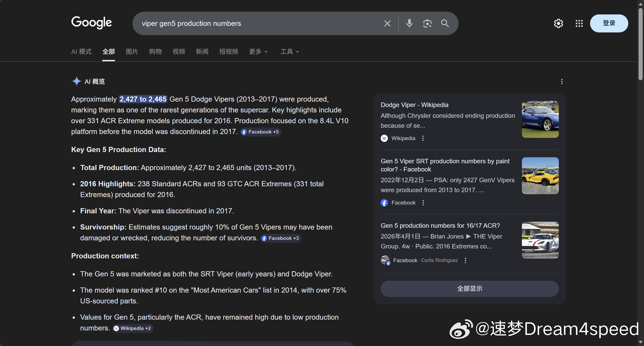Clear the search box text

pos(387,23)
